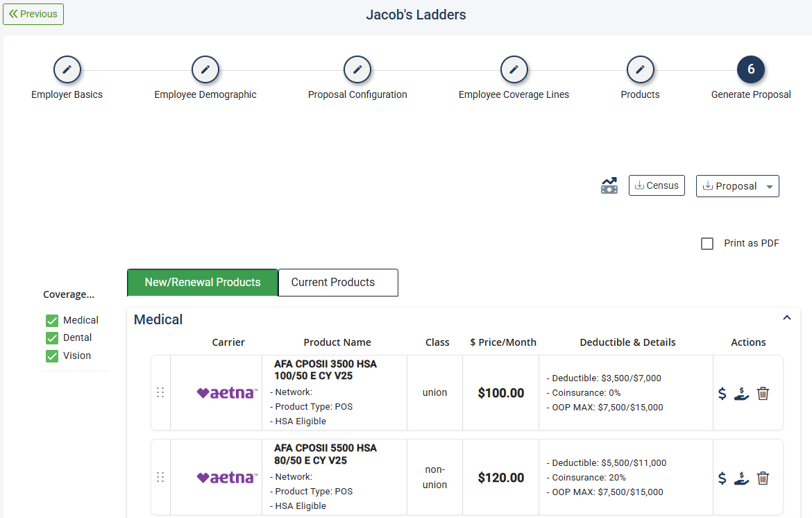Click step 6 Generate Proposal circle

751,69
